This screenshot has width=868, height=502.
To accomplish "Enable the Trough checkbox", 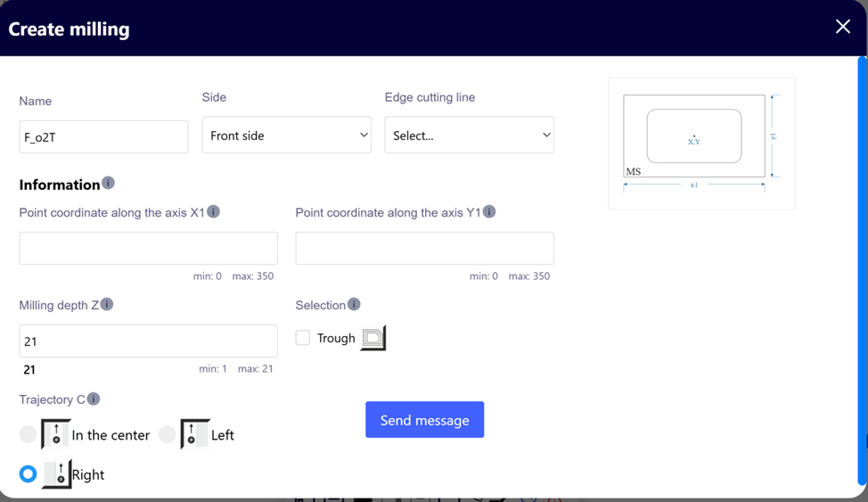I will tap(303, 338).
